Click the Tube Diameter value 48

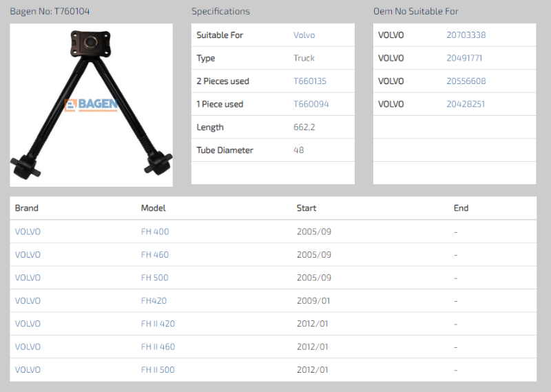click(x=299, y=150)
